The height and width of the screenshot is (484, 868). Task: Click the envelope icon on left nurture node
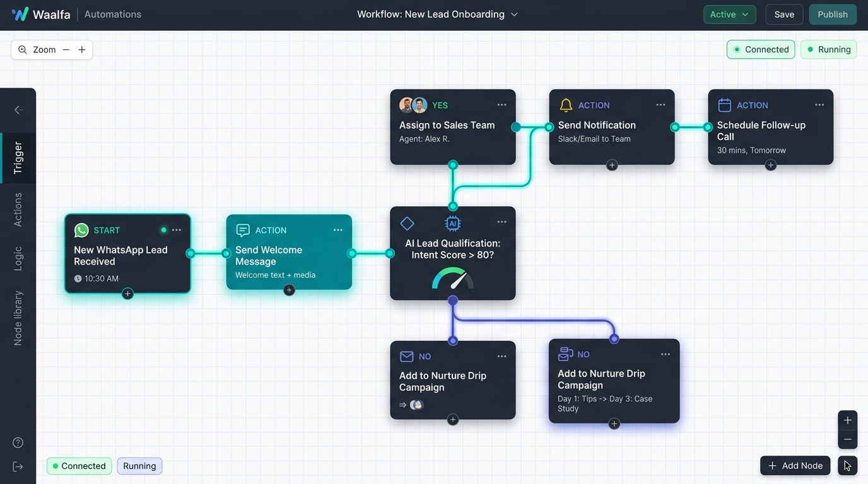tap(407, 357)
